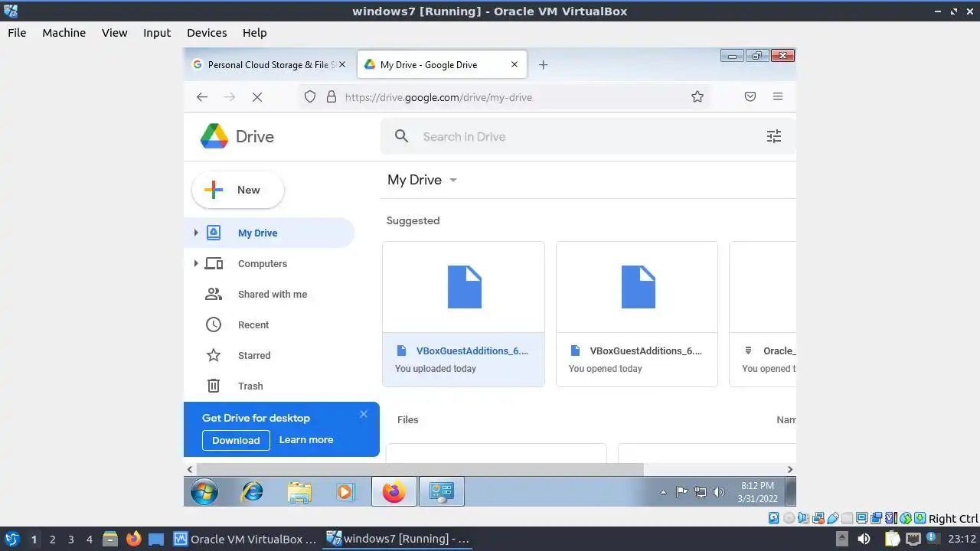This screenshot has width=980, height=551.
Task: Click the Files section heading
Action: [408, 419]
